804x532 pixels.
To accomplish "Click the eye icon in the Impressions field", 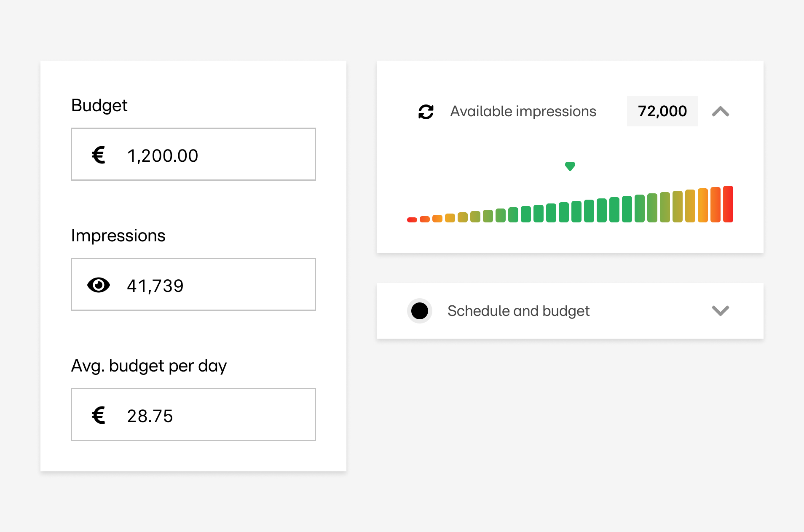I will (x=99, y=285).
